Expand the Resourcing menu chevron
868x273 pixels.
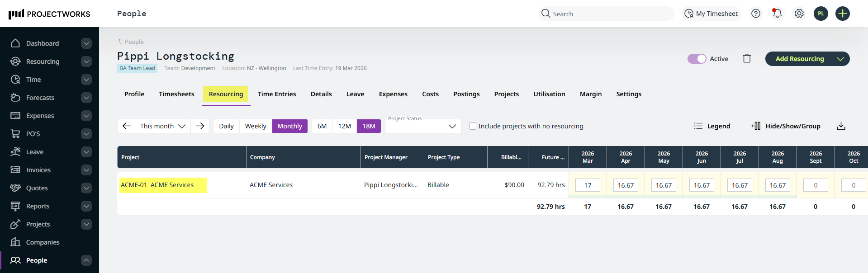tap(86, 61)
